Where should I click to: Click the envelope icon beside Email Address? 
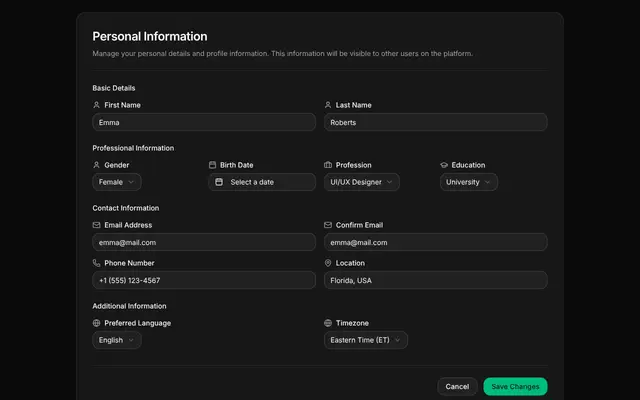click(96, 225)
